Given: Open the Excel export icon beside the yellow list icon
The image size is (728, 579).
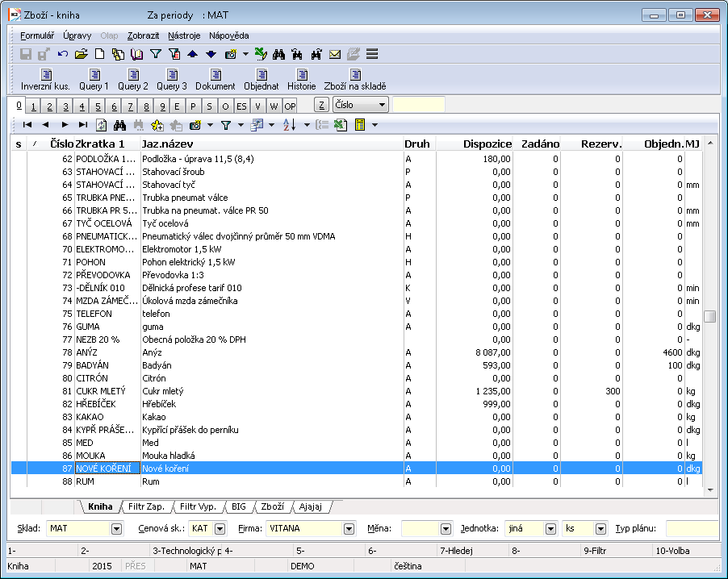Looking at the screenshot, I should (x=341, y=125).
